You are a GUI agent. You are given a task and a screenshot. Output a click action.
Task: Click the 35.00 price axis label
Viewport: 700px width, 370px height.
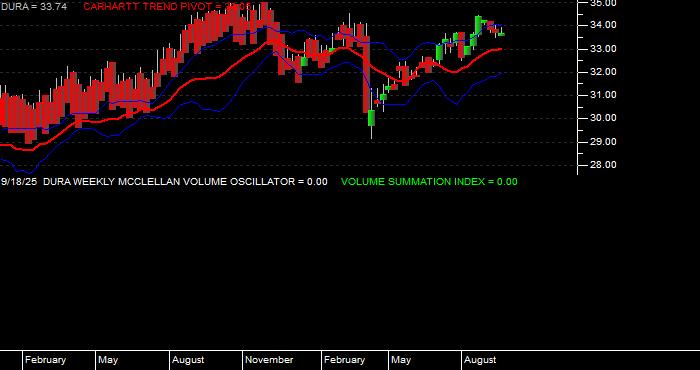[x=603, y=3]
